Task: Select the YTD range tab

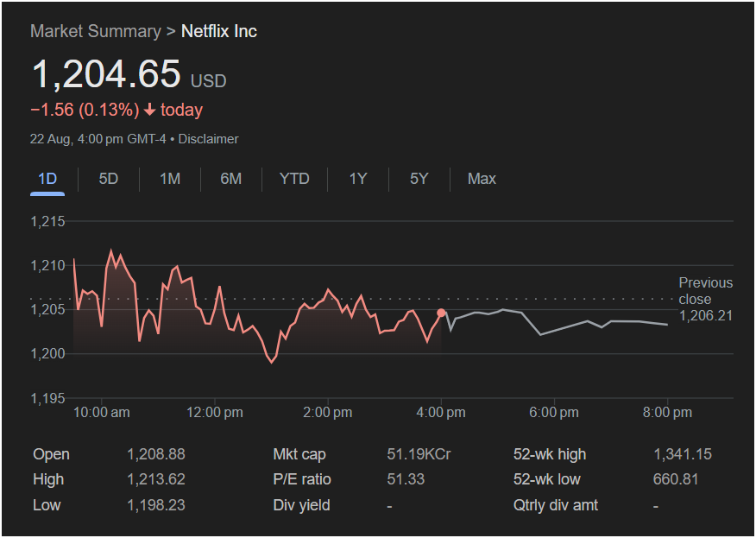Action: coord(294,179)
